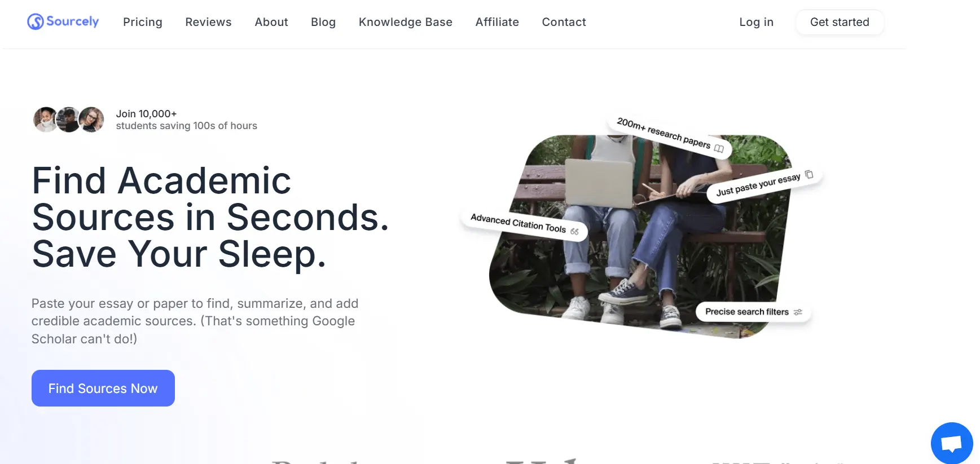Viewport: 980px width, 464px height.
Task: Click the quote icon on Citation Tools tag
Action: 574,231
